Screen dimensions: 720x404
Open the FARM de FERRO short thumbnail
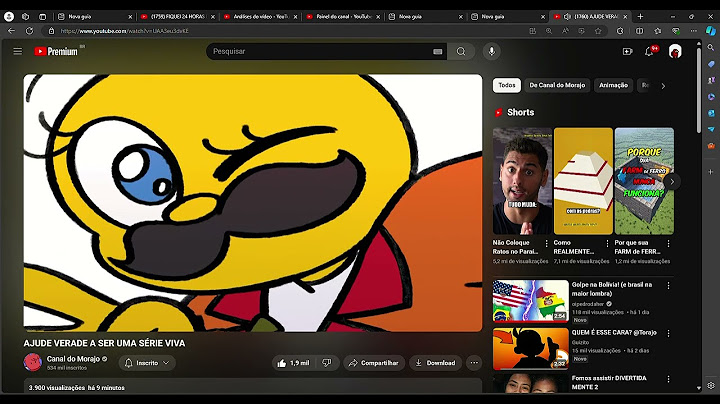click(644, 181)
